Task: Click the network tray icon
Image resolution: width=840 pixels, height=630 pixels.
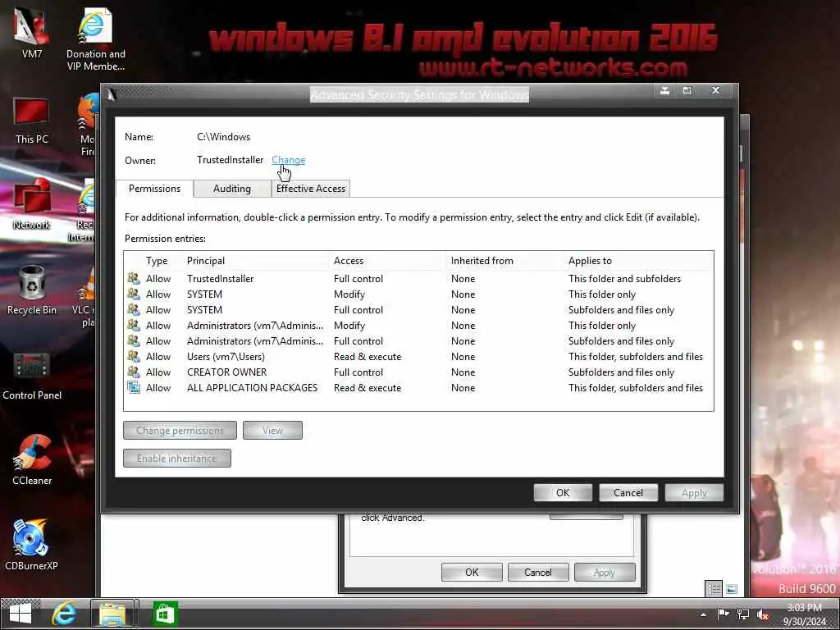Action: pos(743,614)
